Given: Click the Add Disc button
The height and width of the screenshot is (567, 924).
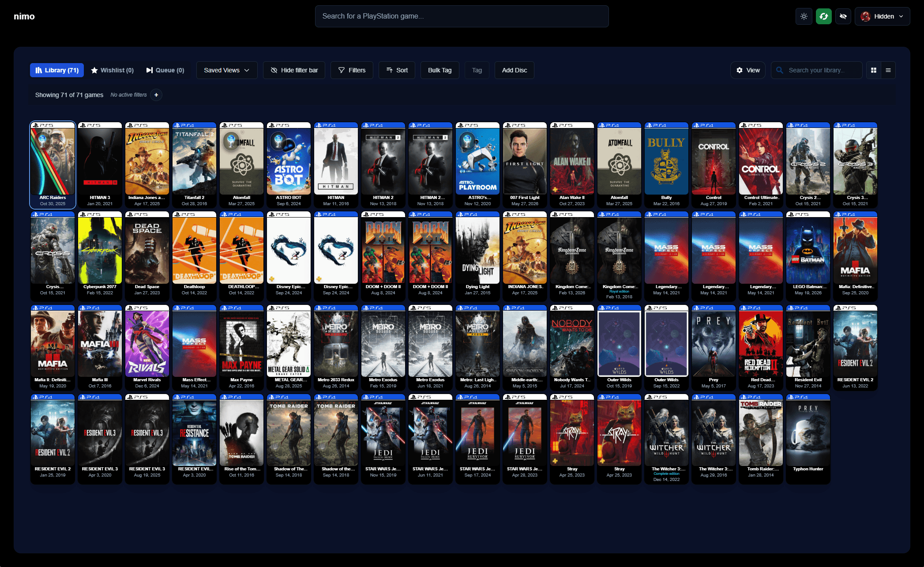Looking at the screenshot, I should (514, 70).
